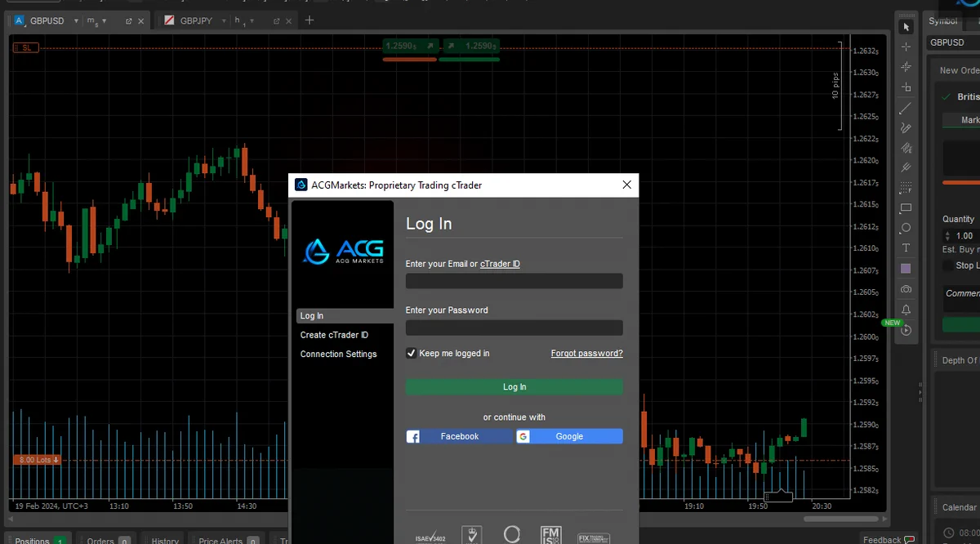Click the Google logo icon
980x544 pixels.
[523, 437]
